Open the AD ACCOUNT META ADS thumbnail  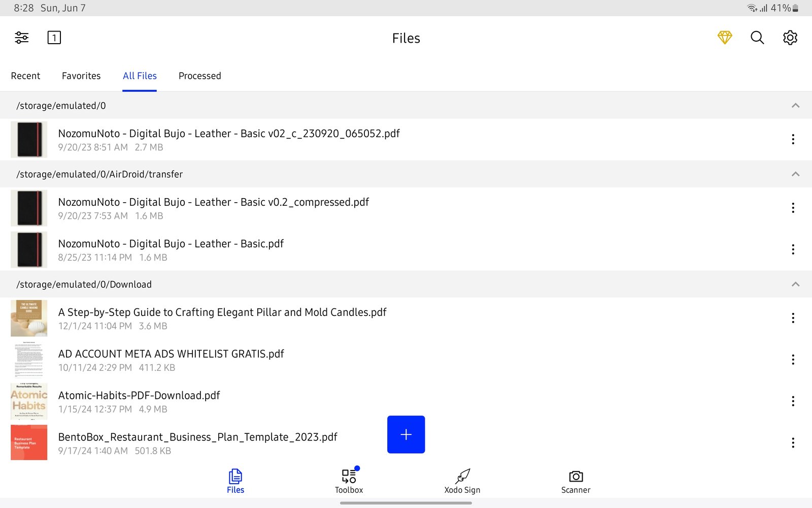coord(29,360)
